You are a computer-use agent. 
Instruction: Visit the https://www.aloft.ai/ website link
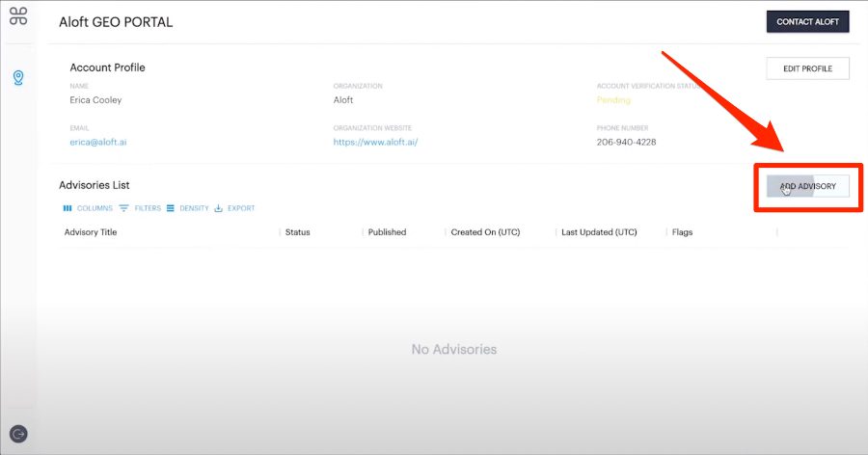coord(375,142)
